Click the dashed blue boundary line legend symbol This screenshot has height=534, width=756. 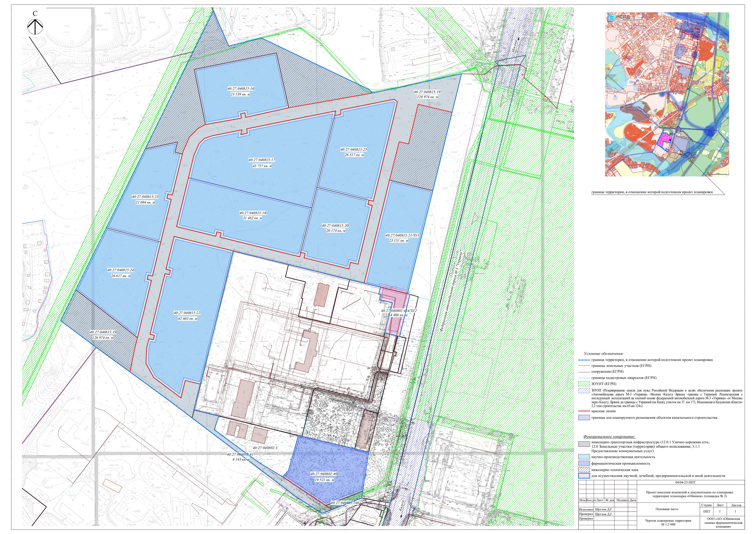[584, 360]
